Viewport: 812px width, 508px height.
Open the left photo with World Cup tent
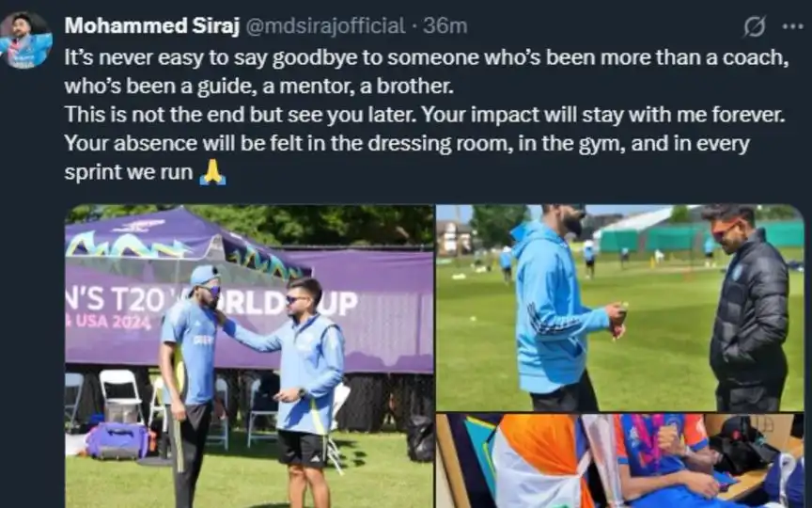coord(249,357)
